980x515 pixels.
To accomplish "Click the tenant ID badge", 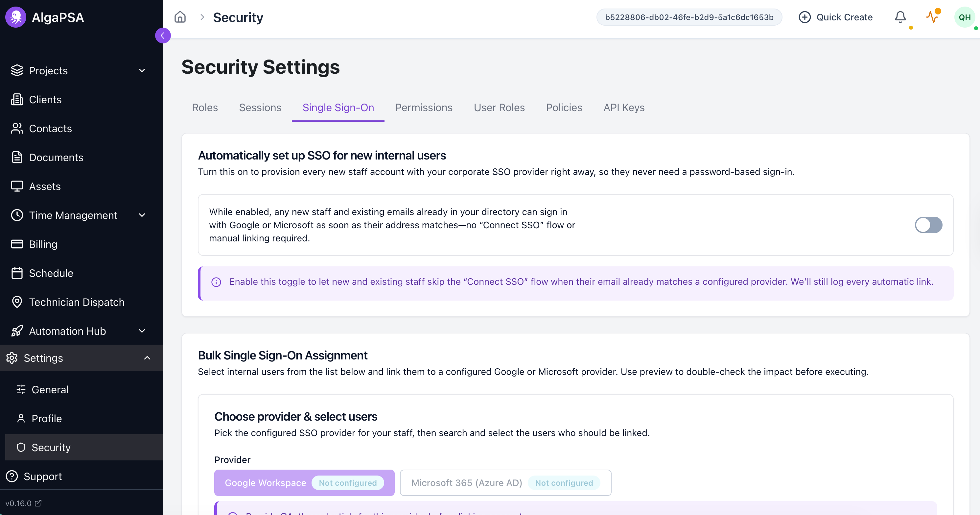I will click(689, 17).
